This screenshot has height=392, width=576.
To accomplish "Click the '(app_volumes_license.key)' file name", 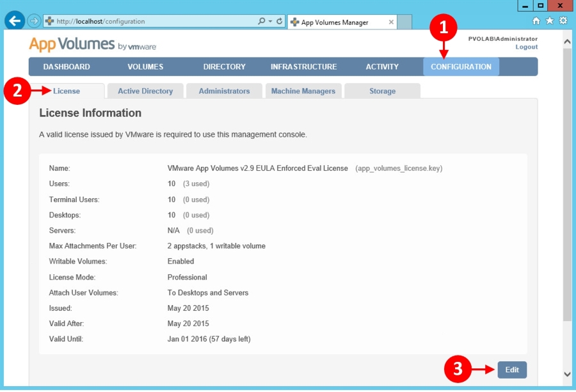I will click(x=399, y=168).
